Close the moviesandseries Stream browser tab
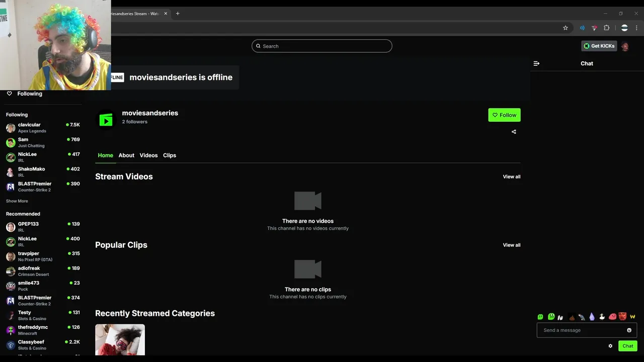The image size is (644, 362). click(166, 14)
